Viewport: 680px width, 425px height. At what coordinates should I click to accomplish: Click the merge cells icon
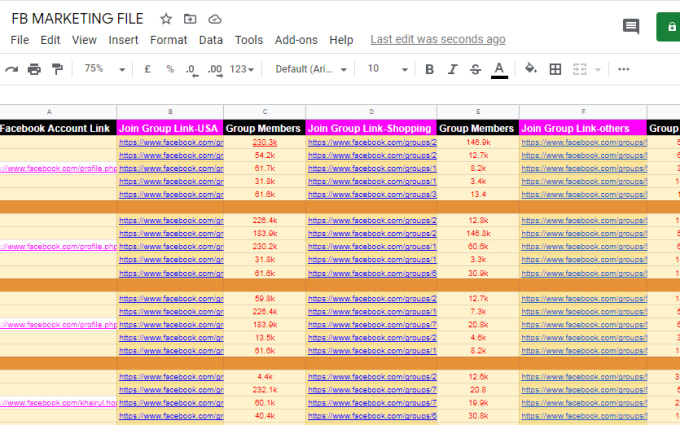click(x=579, y=69)
